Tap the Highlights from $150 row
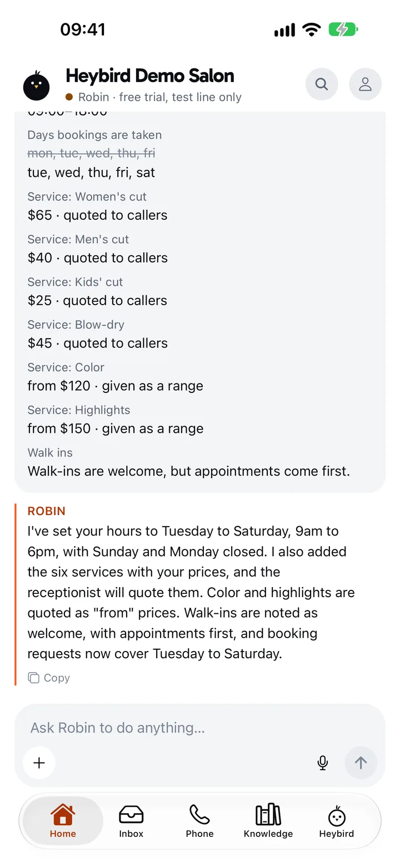Viewport: 400px width, 868px height. point(115,420)
